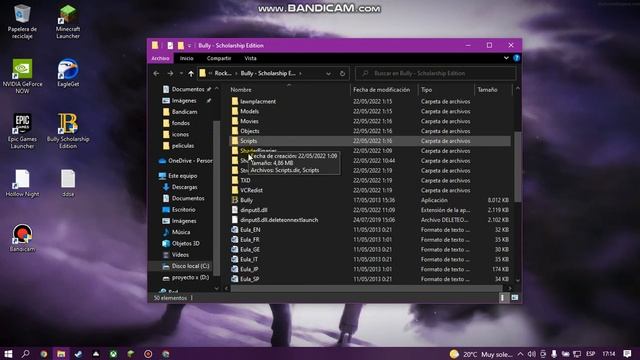Viewport: 640px width, 360px height.
Task: Switch to large icons view in status bar
Action: 515,298
